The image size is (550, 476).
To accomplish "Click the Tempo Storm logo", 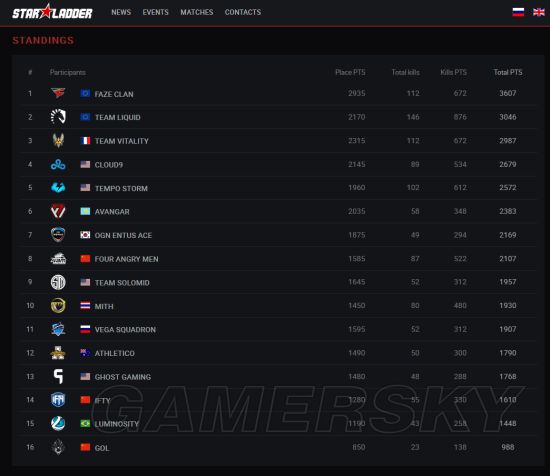I will pyautogui.click(x=58, y=188).
